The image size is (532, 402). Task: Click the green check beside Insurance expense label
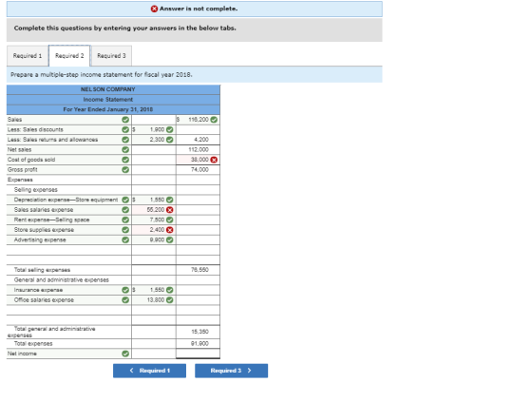click(x=125, y=290)
